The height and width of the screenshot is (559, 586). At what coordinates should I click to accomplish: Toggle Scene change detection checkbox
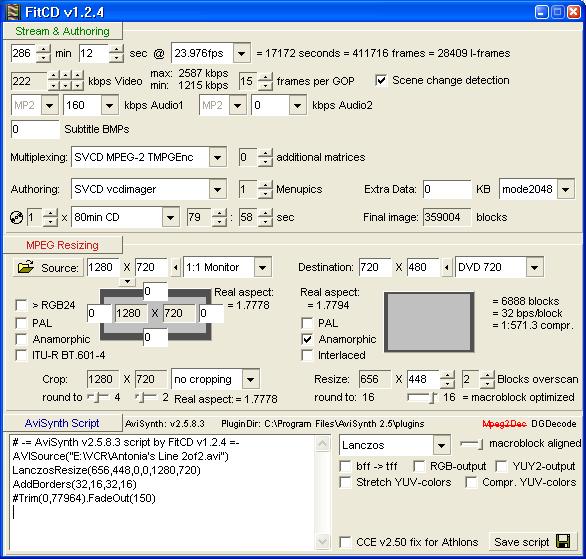point(381,80)
